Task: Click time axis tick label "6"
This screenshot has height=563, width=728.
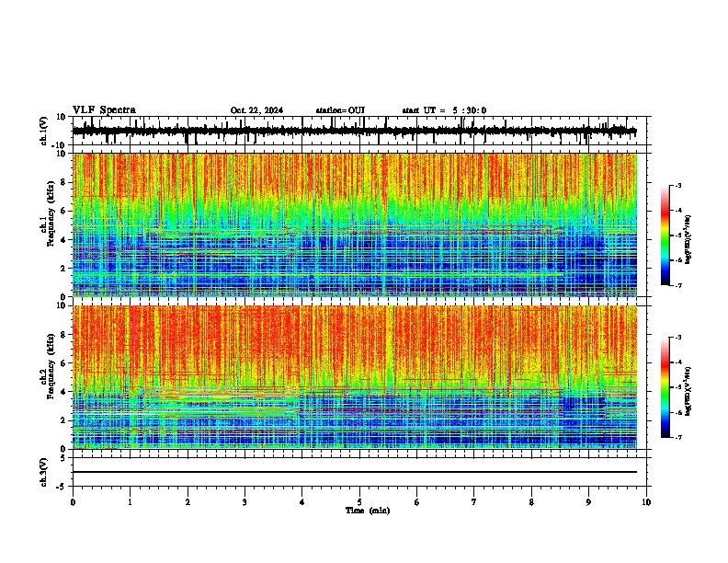Action: 417,502
